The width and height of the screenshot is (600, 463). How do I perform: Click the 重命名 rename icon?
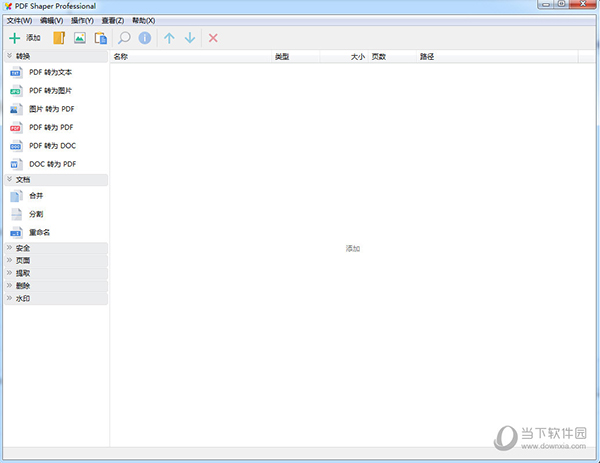(16, 233)
